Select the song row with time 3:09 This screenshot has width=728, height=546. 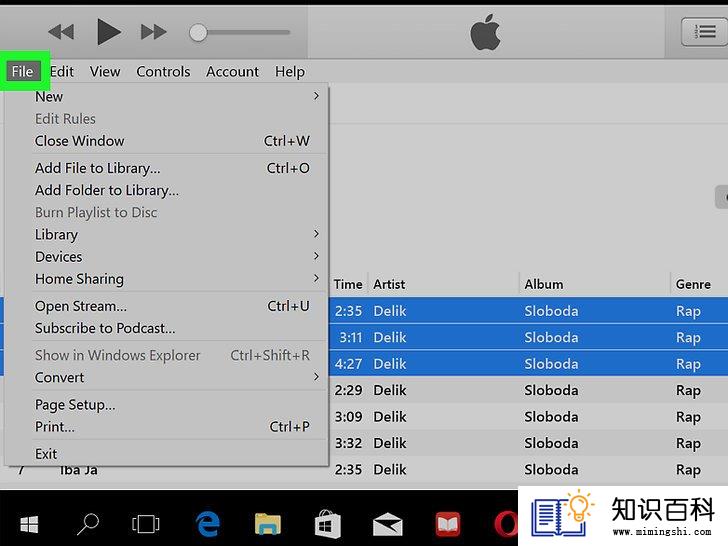click(528, 417)
